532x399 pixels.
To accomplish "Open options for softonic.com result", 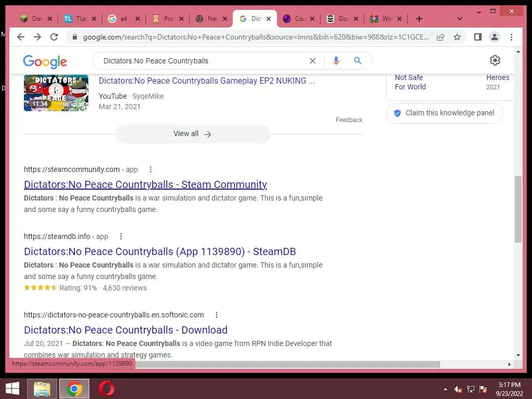I will (x=217, y=315).
